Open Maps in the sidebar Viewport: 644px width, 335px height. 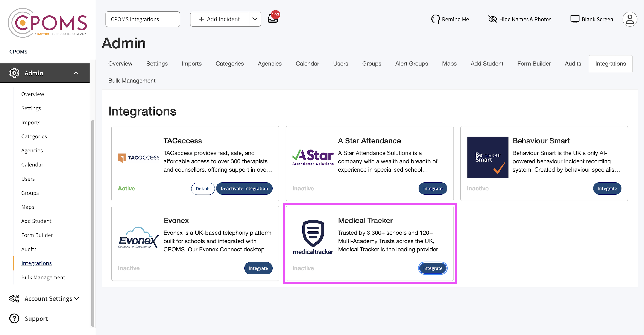tap(28, 207)
